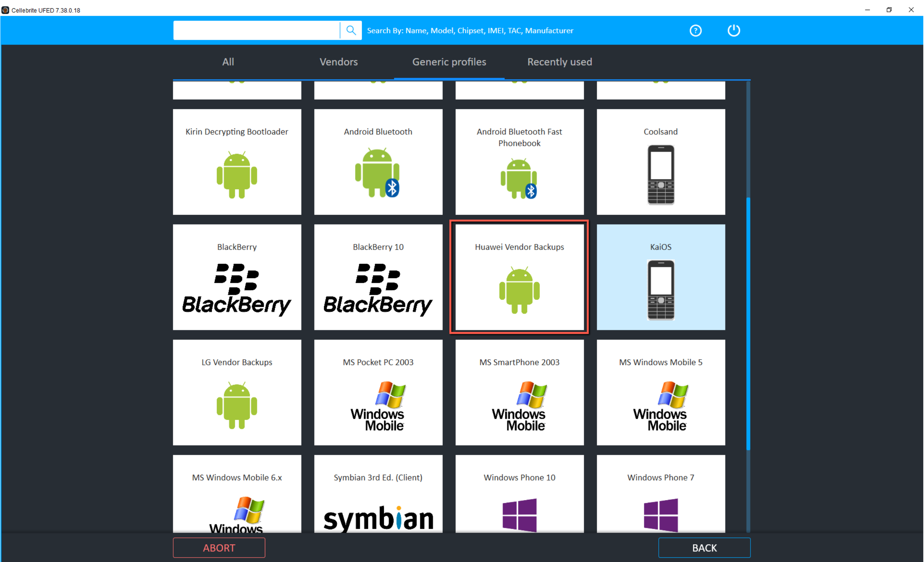Click the power shutdown icon
The height and width of the screenshot is (562, 924).
pyautogui.click(x=733, y=30)
